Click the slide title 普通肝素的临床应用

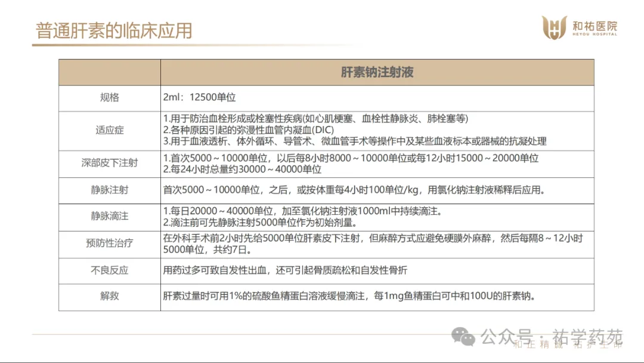coord(114,30)
